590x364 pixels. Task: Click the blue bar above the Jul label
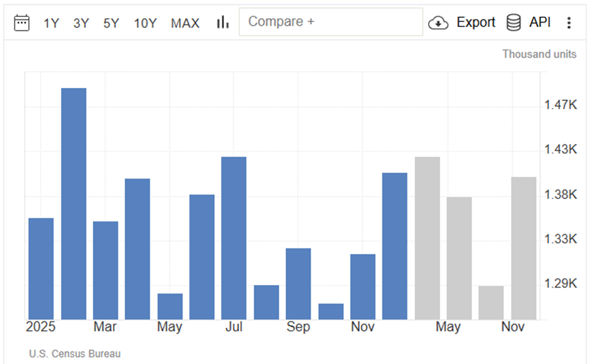coord(233,238)
